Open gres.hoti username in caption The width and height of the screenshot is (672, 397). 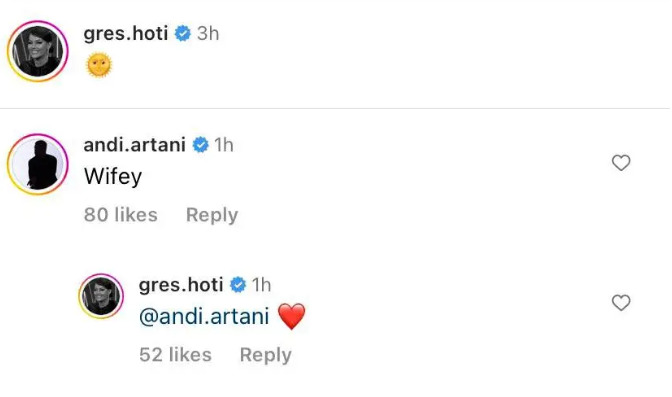click(x=126, y=33)
